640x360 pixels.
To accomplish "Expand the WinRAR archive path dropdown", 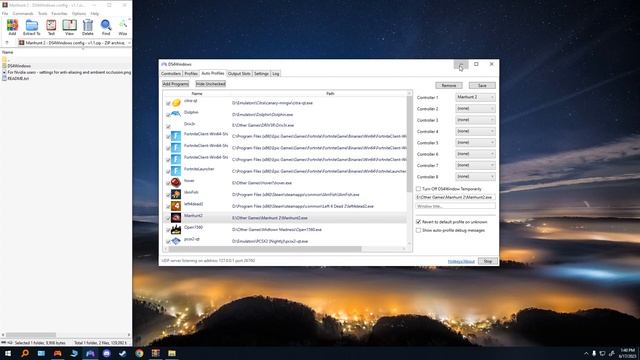I will click(129, 42).
